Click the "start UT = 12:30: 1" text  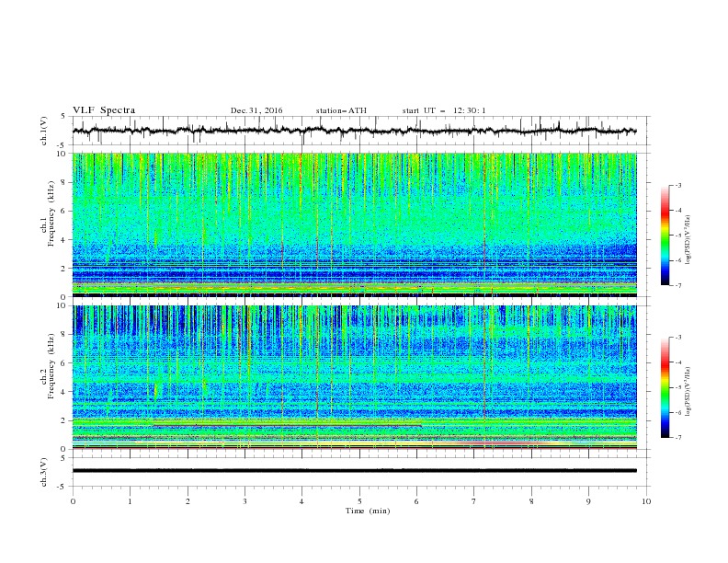click(444, 110)
